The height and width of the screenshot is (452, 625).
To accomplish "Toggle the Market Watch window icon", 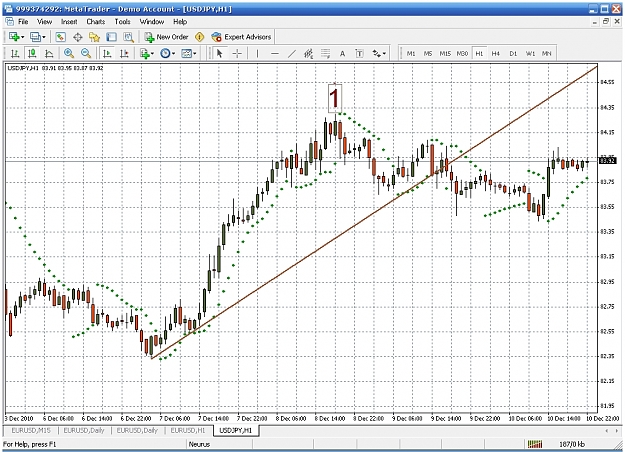I will click(60, 37).
